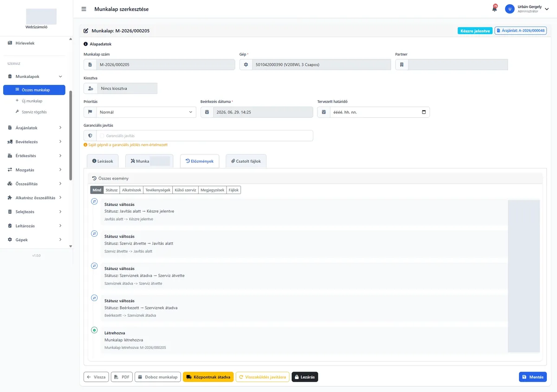Click the user avatar circle U

tap(510, 9)
